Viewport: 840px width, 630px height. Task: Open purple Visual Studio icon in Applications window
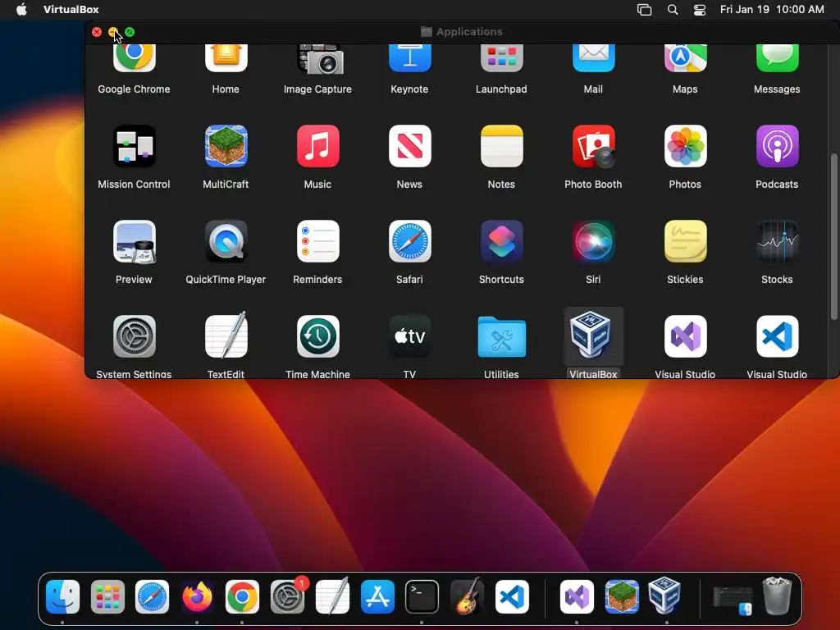pyautogui.click(x=685, y=336)
